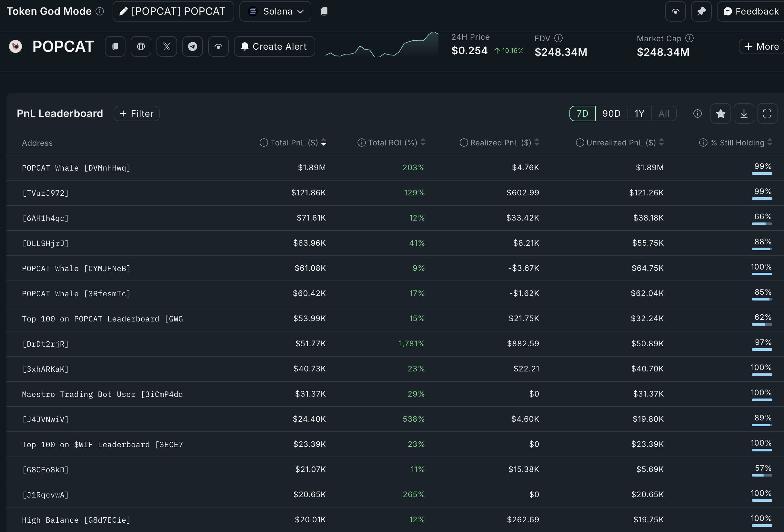Open POPCAT Telegram channel icon

coord(193,46)
